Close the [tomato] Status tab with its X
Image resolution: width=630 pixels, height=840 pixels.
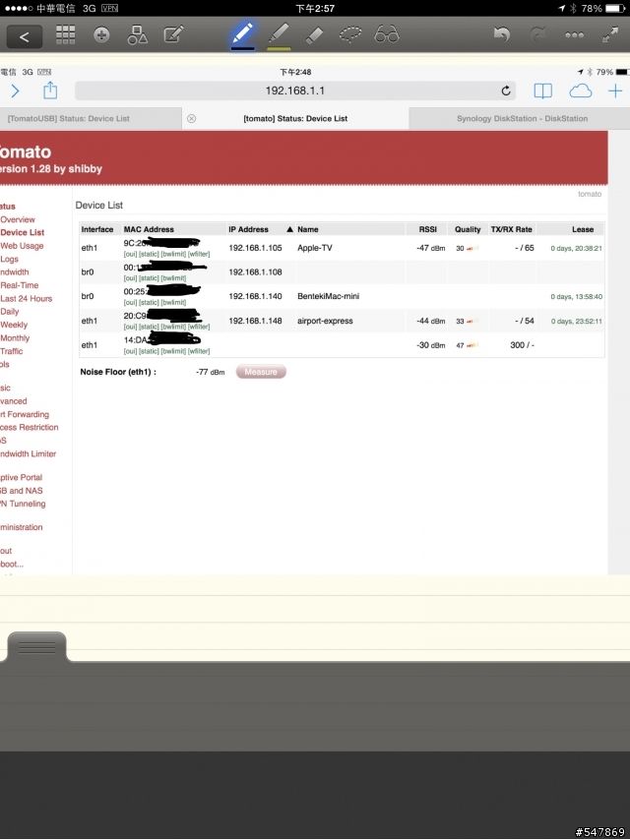[x=191, y=118]
